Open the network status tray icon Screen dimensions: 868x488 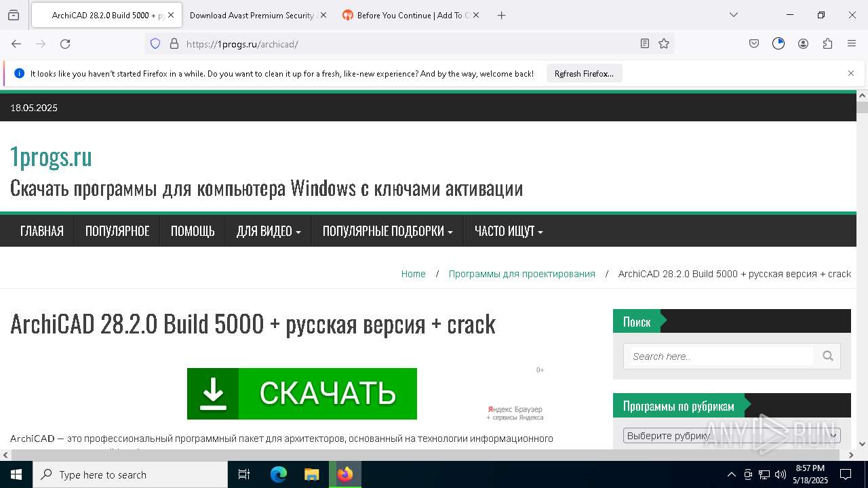point(764,474)
